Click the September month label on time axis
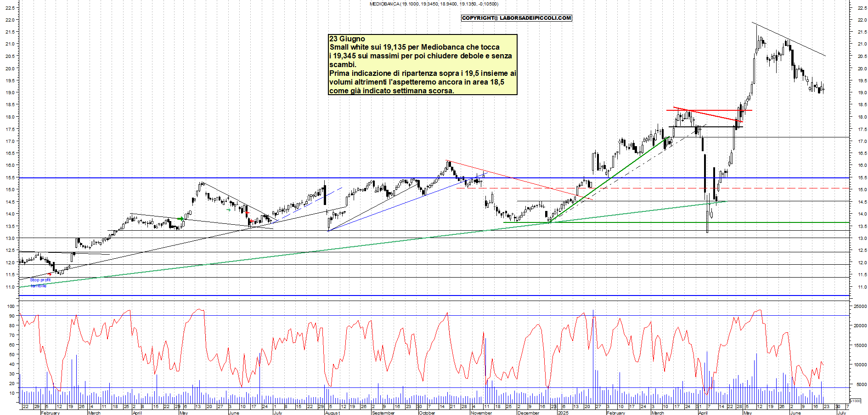The height and width of the screenshot is (415, 868). click(383, 413)
